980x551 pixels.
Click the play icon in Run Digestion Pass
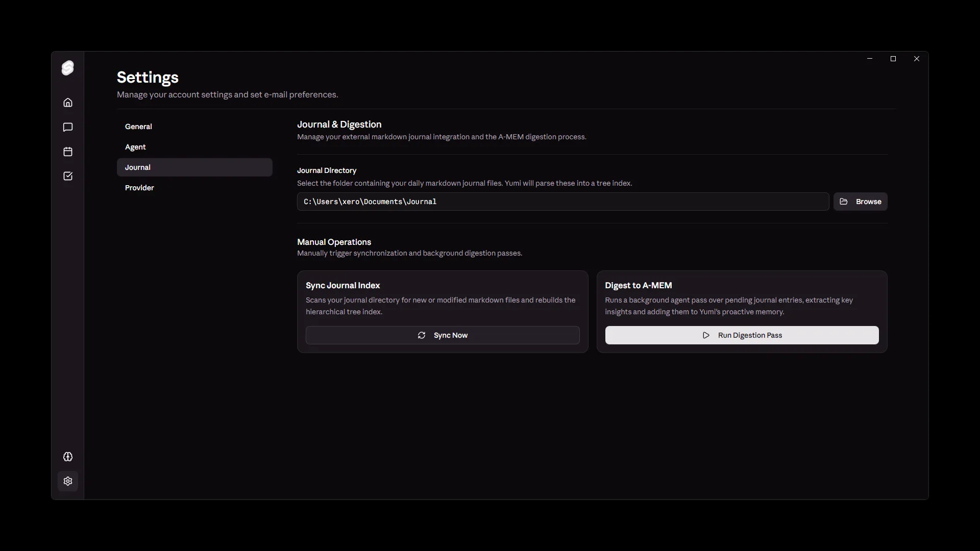706,335
